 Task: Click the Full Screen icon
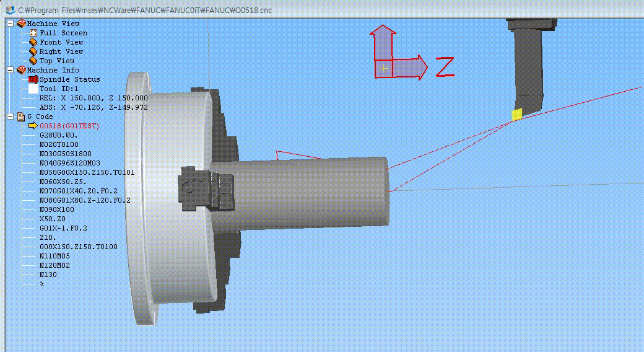pyautogui.click(x=33, y=33)
